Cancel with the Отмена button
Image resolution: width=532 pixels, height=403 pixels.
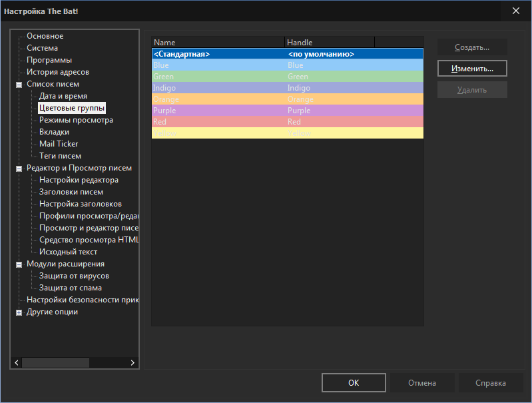[x=422, y=383]
